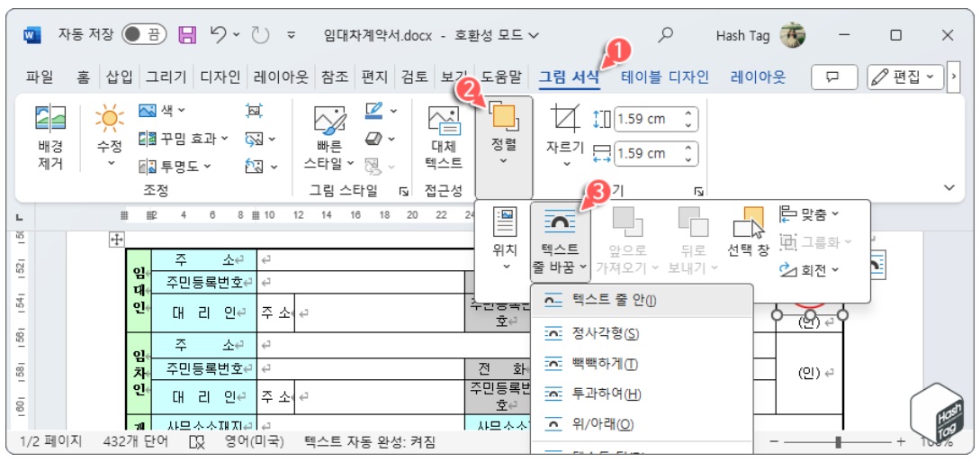
Task: Click the ruler tab selector icon
Action: 20,217
